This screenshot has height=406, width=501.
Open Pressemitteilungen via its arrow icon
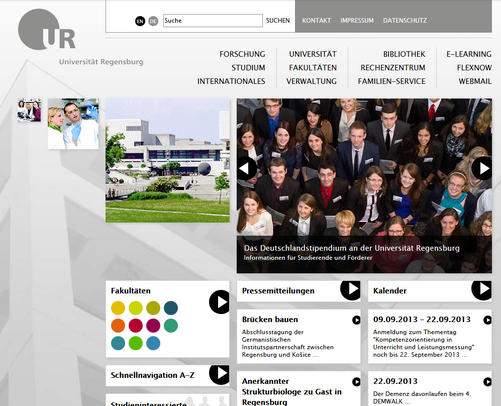click(x=351, y=290)
